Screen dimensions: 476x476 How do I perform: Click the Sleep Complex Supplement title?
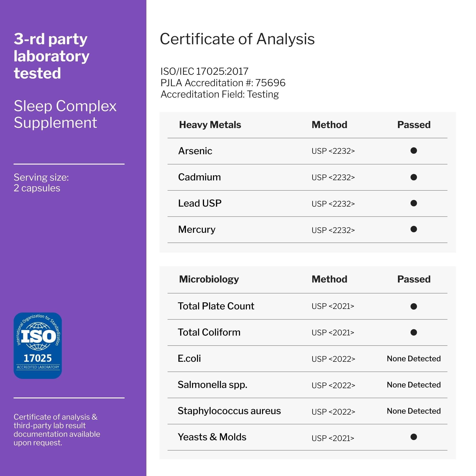(65, 114)
